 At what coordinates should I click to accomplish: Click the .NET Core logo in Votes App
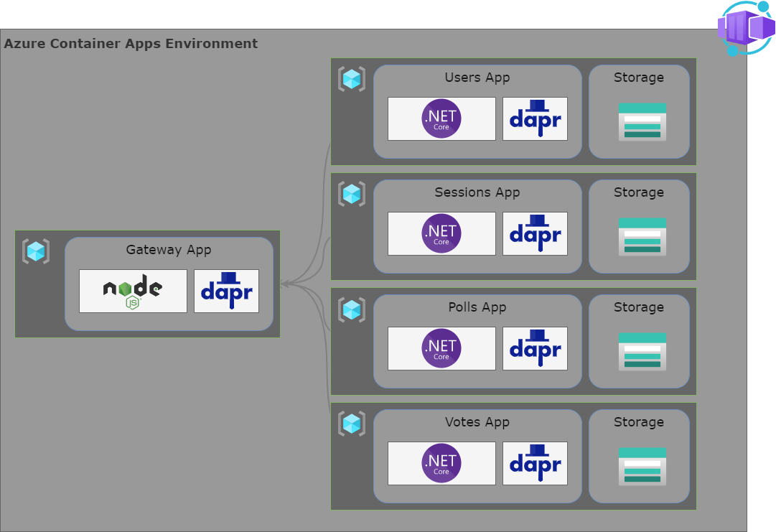[441, 463]
